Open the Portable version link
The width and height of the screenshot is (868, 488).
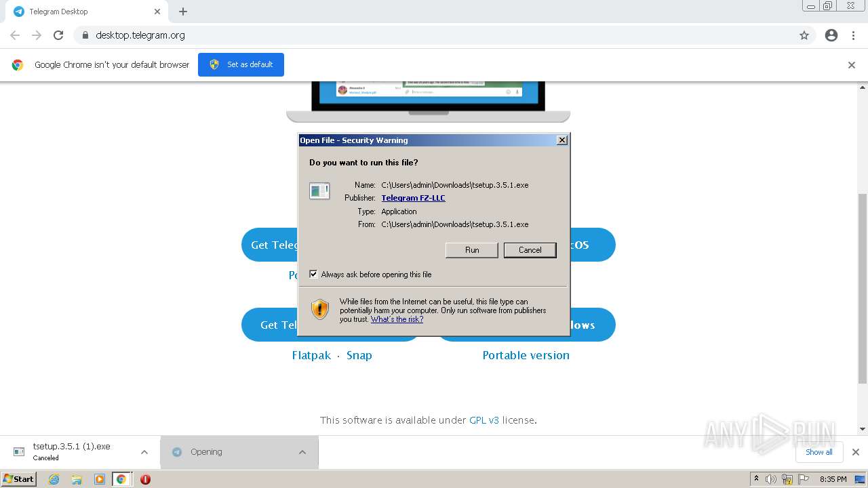[526, 355]
